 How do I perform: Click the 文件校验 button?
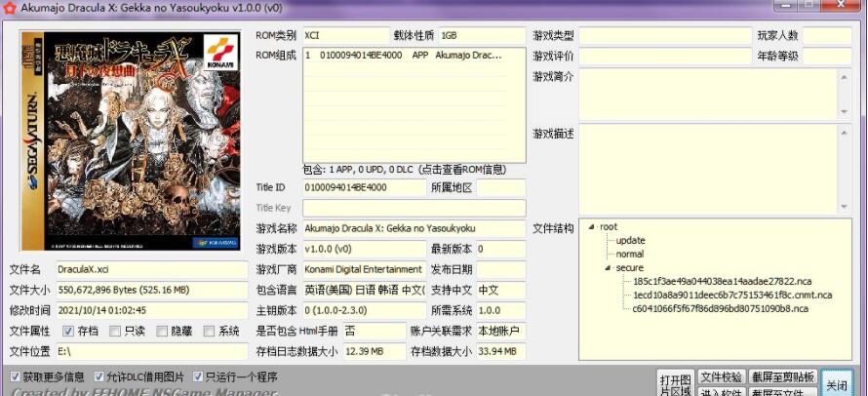pos(721,377)
